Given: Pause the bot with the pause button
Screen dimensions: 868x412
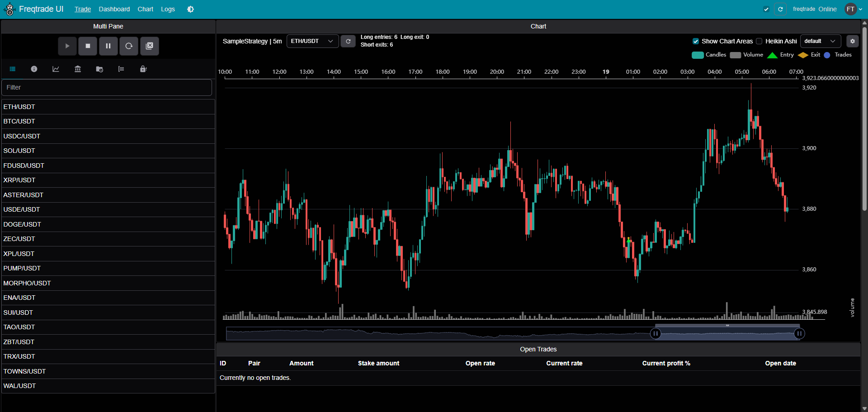Looking at the screenshot, I should point(108,46).
